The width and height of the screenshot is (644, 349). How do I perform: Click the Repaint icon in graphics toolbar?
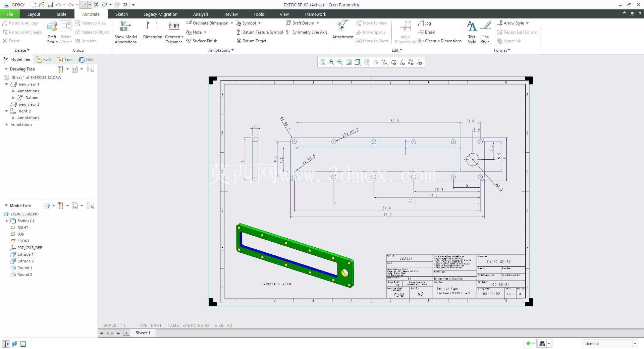coord(349,62)
